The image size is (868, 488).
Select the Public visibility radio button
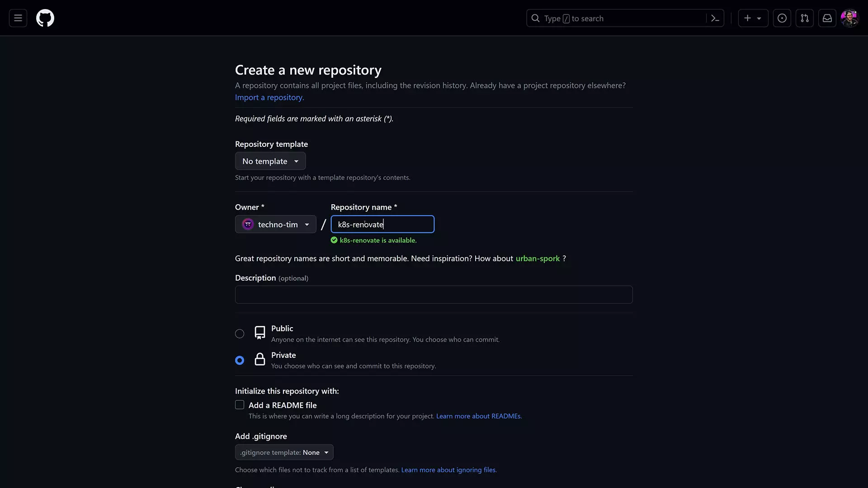(240, 334)
